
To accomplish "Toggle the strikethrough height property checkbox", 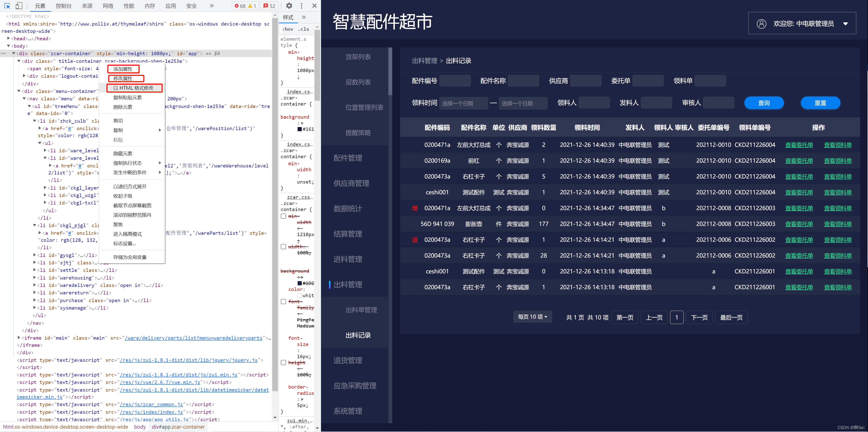I will pos(283,363).
